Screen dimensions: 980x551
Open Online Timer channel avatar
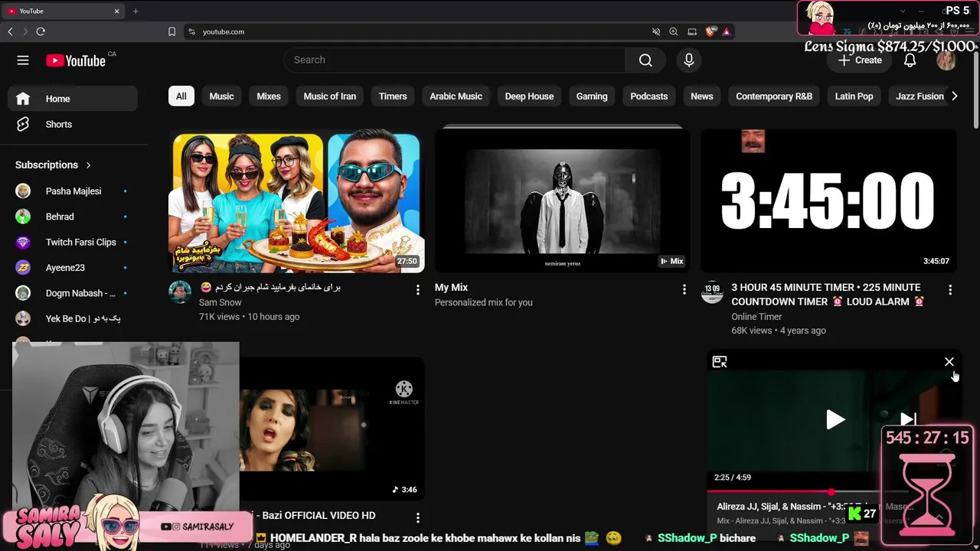point(712,292)
